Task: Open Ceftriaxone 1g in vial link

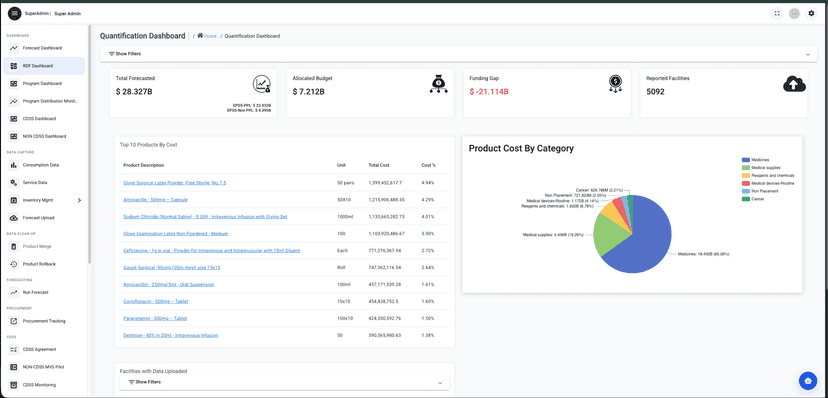Action: (x=212, y=250)
